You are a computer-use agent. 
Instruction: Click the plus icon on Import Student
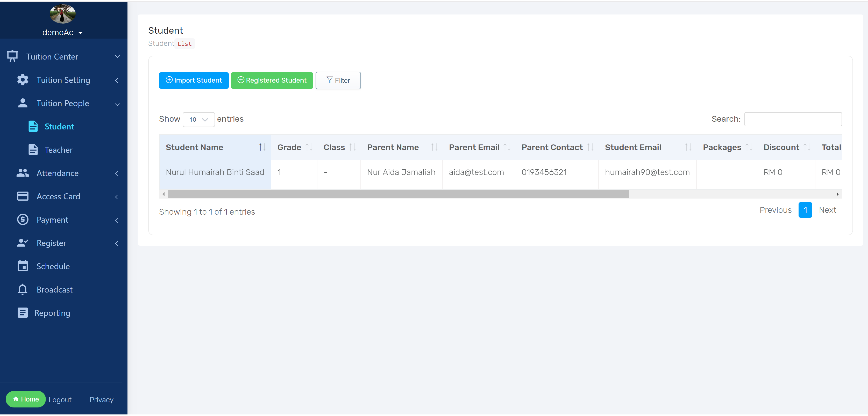click(x=169, y=80)
